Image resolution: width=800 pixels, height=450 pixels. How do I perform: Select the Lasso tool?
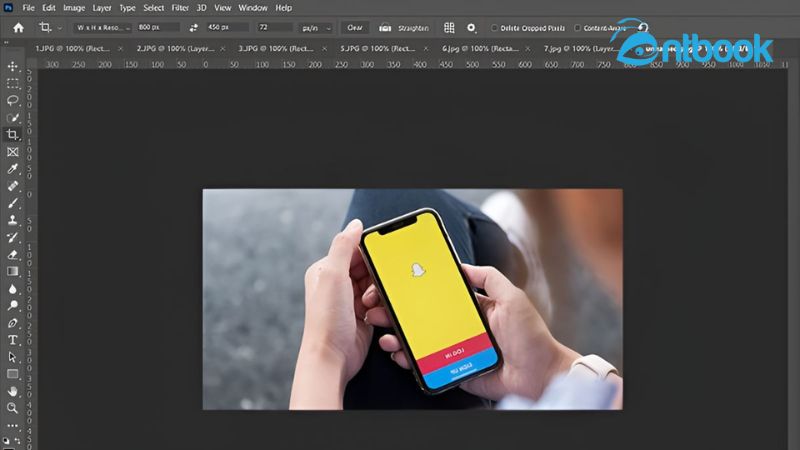point(12,101)
